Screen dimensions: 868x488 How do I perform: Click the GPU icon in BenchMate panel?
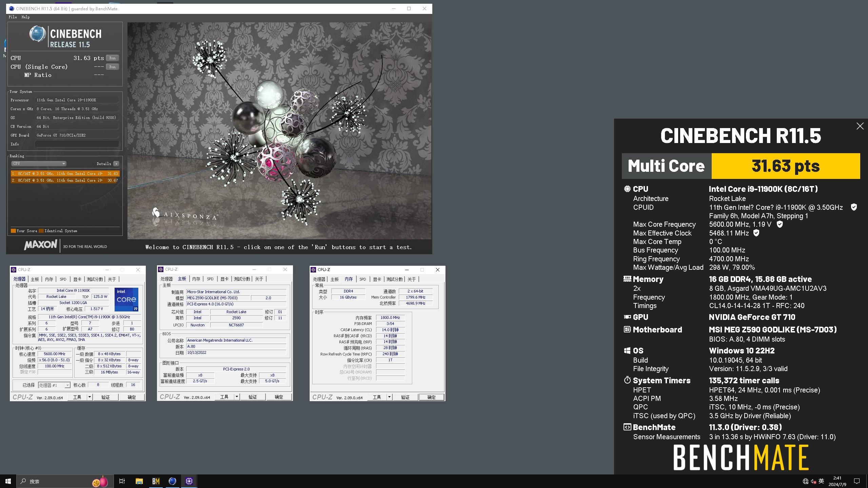[627, 317]
